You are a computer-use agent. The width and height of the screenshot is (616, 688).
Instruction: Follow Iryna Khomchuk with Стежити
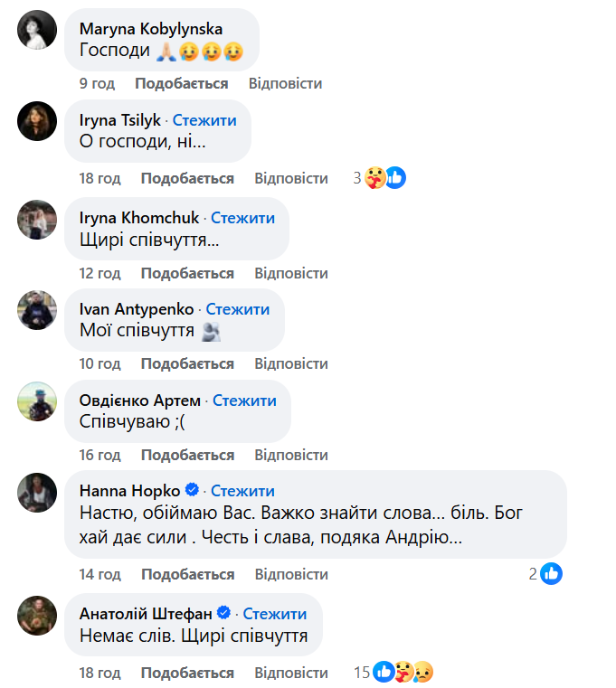tap(242, 218)
